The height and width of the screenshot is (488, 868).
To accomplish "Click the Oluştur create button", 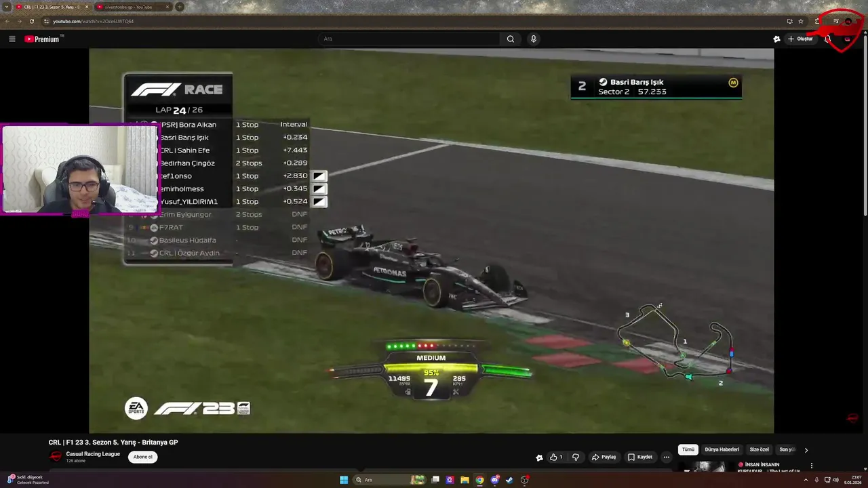I will click(801, 39).
